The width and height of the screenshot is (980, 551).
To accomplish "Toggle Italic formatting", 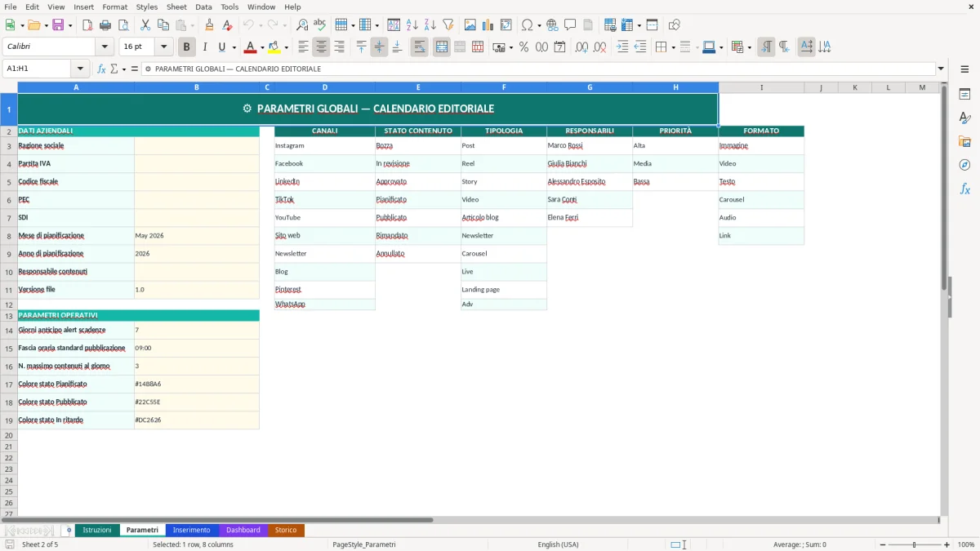I will [204, 47].
